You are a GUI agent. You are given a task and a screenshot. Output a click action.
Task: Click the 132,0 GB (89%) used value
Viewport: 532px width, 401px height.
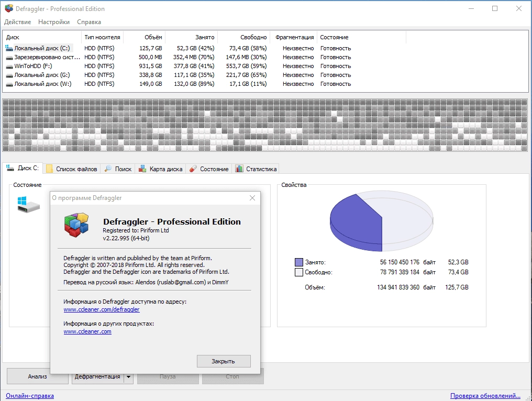coord(194,84)
